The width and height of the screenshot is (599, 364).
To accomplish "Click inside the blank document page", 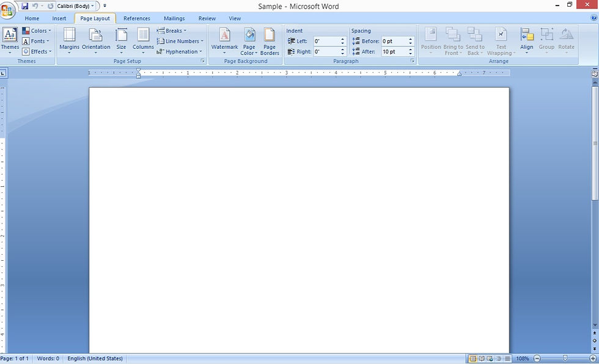I will pos(299,220).
